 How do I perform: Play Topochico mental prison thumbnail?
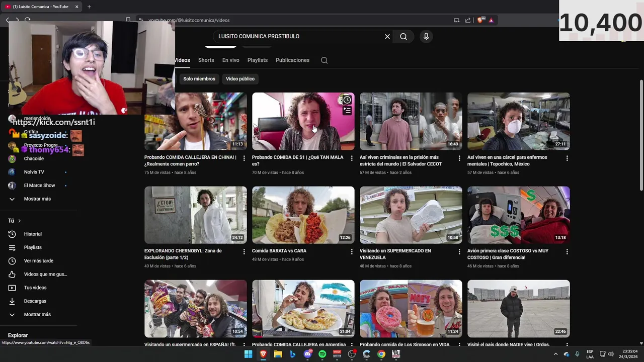pyautogui.click(x=519, y=121)
